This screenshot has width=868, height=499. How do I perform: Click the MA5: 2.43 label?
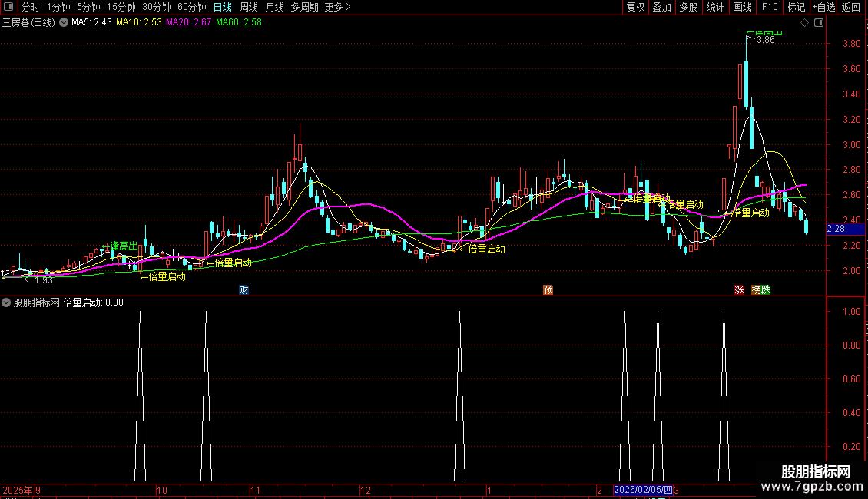coord(92,23)
